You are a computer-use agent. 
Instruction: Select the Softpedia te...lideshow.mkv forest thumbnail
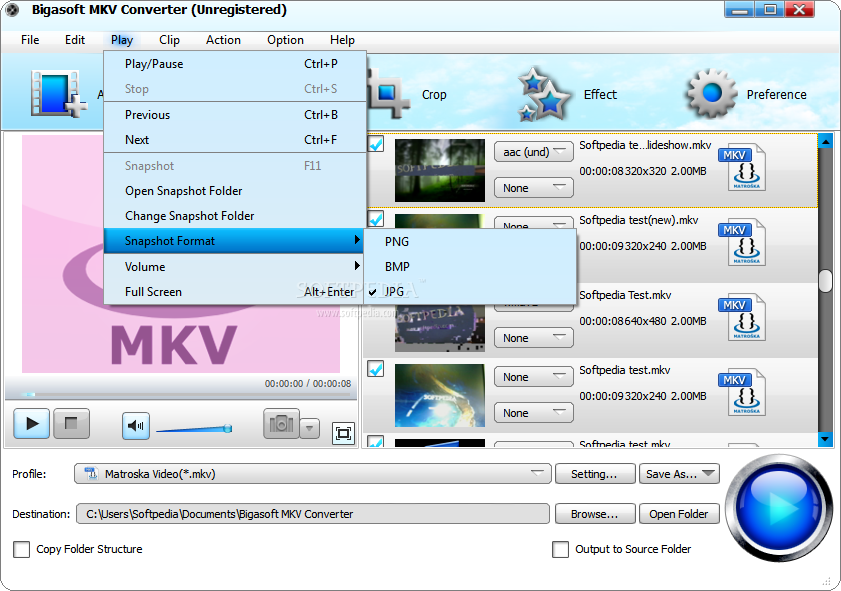point(440,171)
